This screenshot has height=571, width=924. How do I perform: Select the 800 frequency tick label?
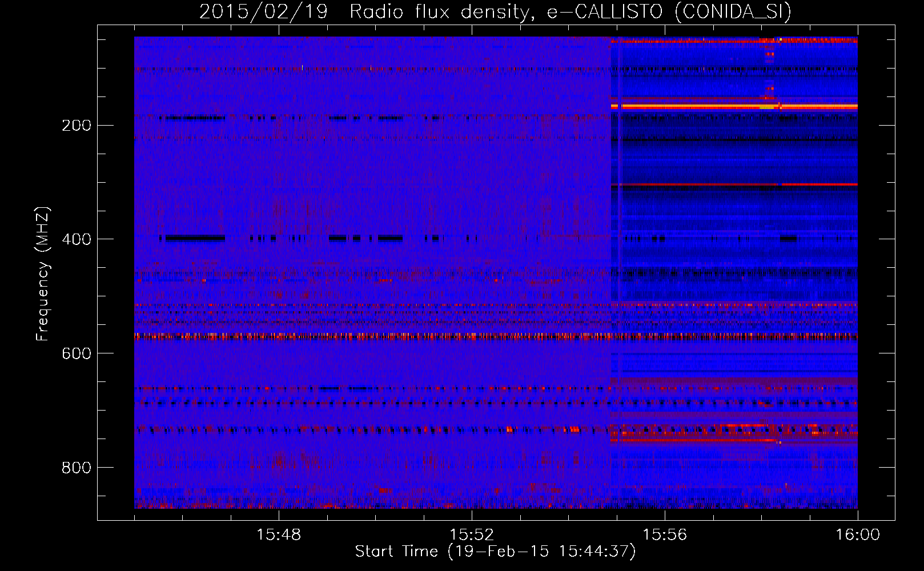click(x=77, y=468)
